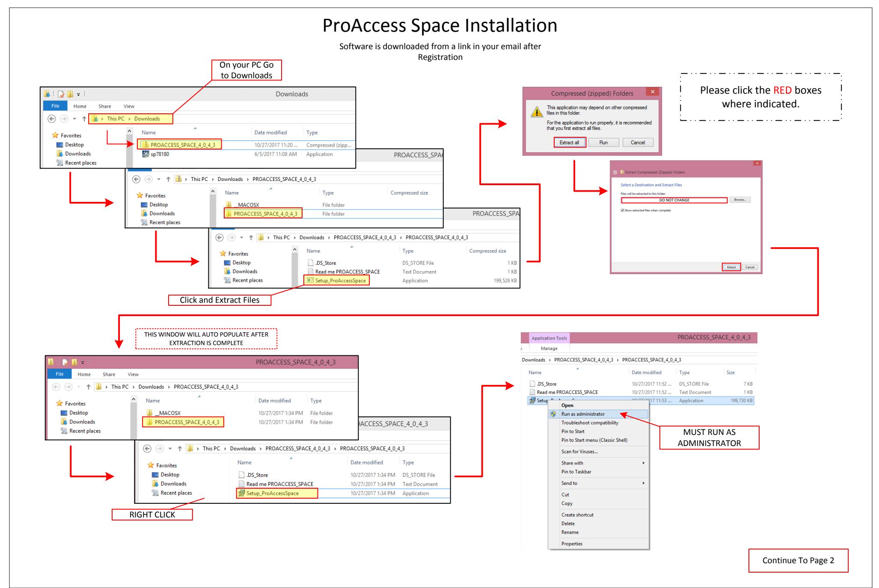Choose Run as administrator in context menu
Image resolution: width=879 pixels, height=588 pixels.
coord(598,414)
